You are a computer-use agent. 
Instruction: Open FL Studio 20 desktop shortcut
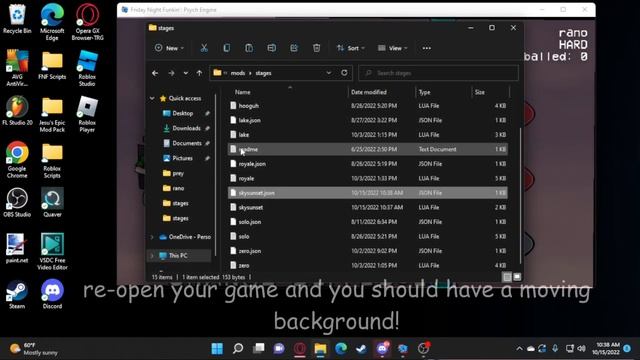click(17, 111)
